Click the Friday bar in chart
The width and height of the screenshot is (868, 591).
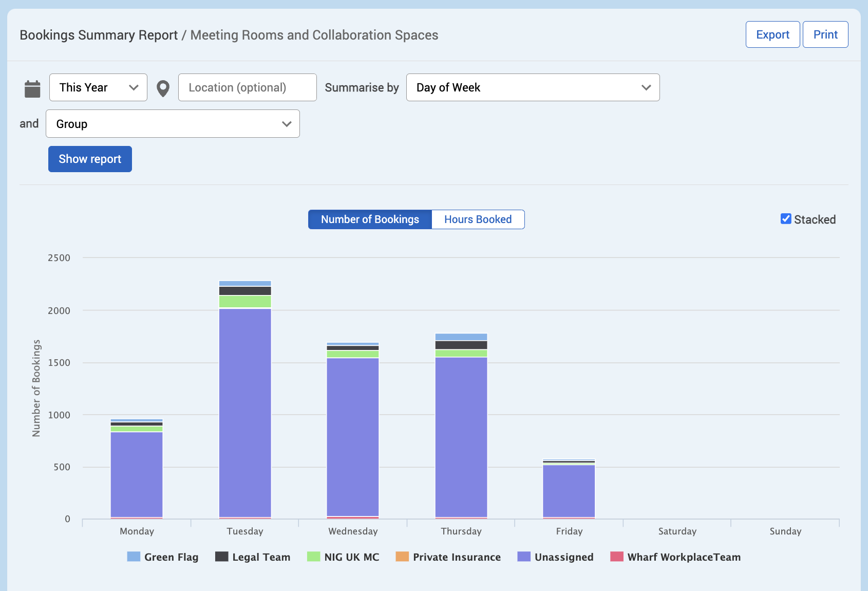pos(569,491)
